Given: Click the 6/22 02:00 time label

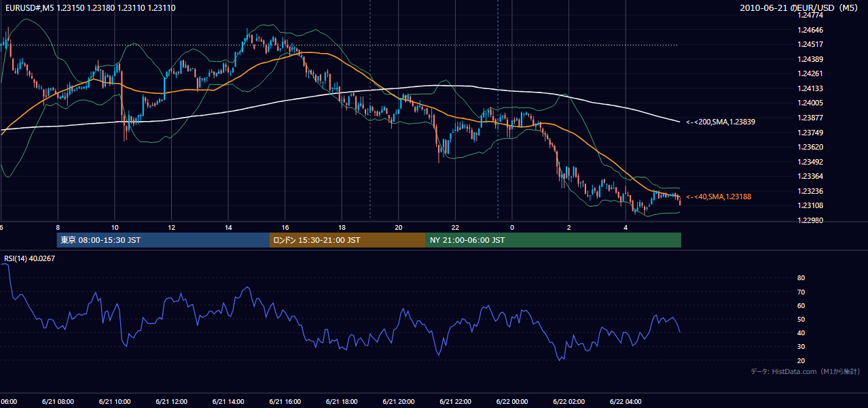Looking at the screenshot, I should click(569, 402).
